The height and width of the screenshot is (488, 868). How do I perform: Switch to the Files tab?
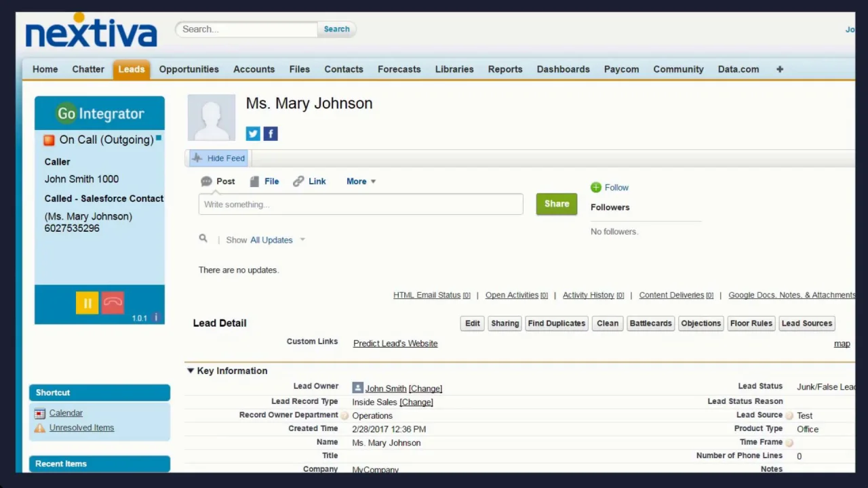point(300,69)
